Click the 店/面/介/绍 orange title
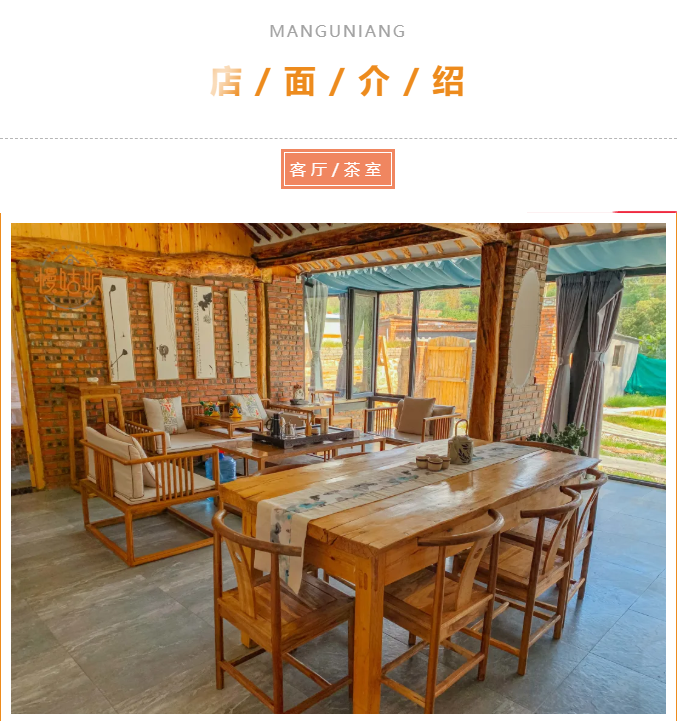Screen dimensions: 677x721 point(338,81)
